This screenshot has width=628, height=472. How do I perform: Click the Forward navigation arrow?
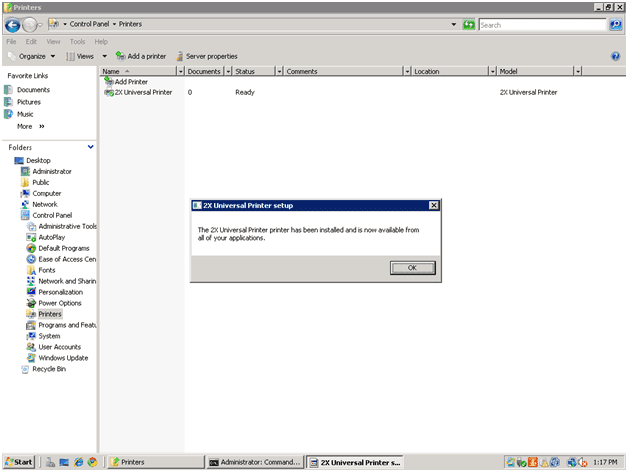(x=30, y=25)
